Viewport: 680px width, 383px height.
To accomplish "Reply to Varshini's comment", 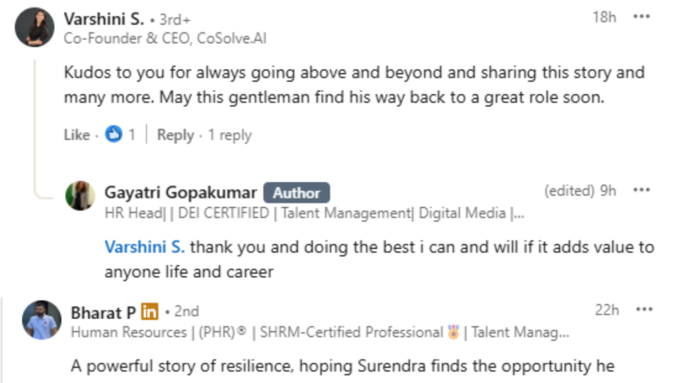I will [175, 135].
